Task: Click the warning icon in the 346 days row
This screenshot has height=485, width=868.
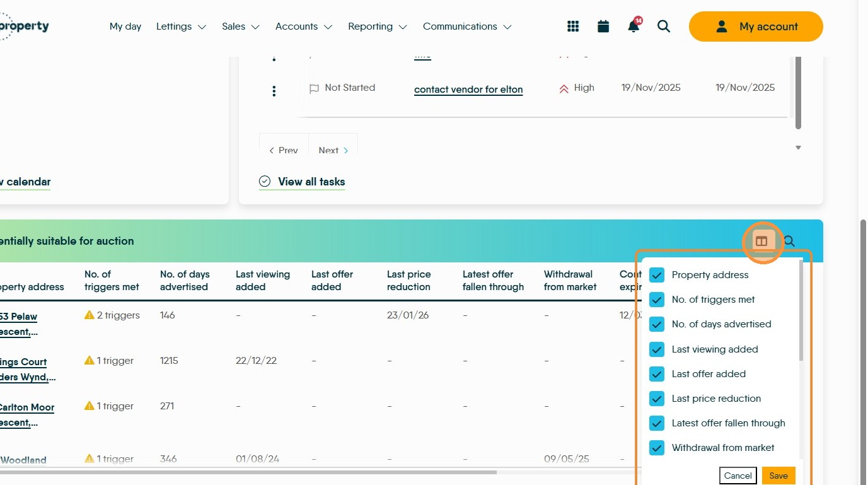Action: [x=90, y=459]
